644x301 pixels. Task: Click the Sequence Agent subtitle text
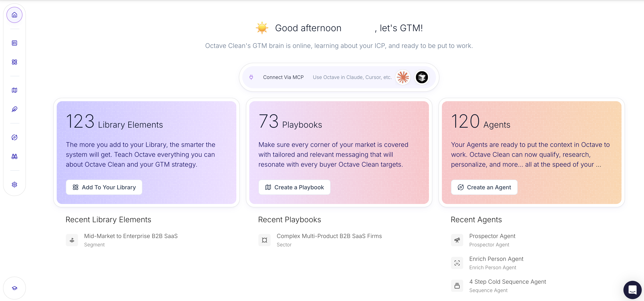(x=488, y=291)
